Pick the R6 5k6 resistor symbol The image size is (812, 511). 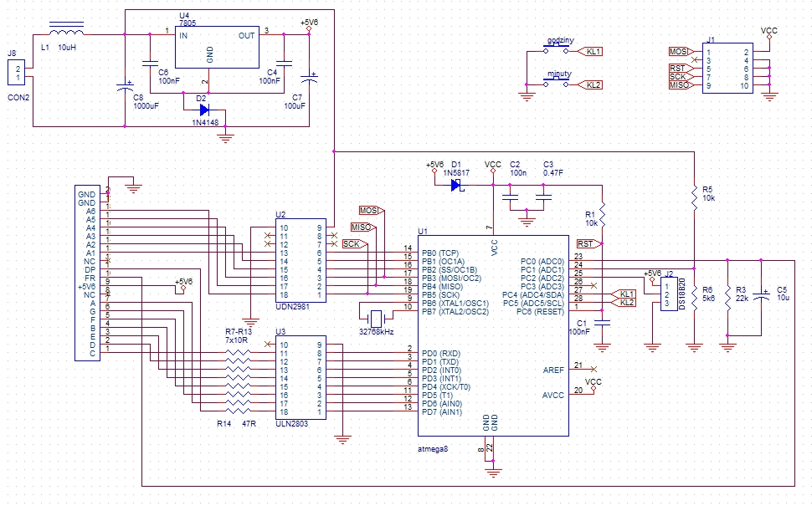[695, 298]
